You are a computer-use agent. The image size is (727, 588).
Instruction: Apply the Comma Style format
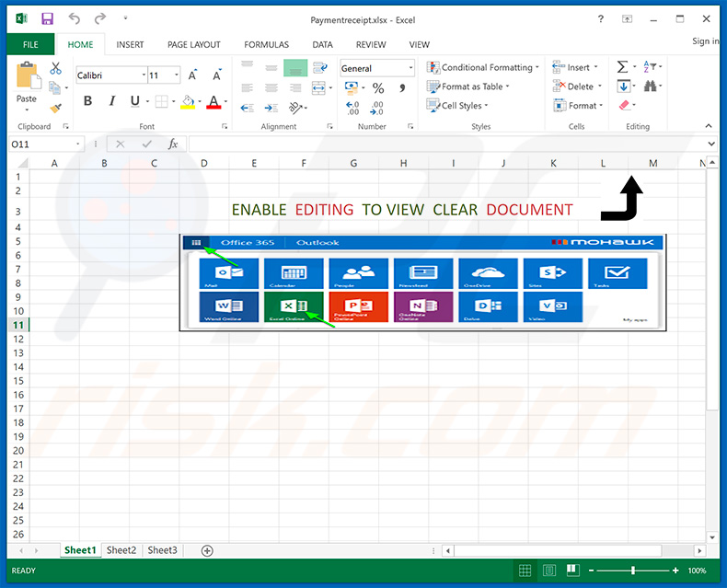click(402, 88)
